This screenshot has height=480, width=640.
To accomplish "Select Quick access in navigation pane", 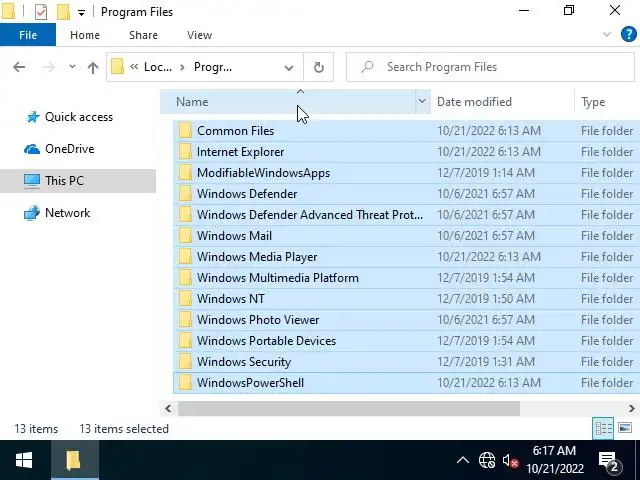I will click(x=79, y=117).
